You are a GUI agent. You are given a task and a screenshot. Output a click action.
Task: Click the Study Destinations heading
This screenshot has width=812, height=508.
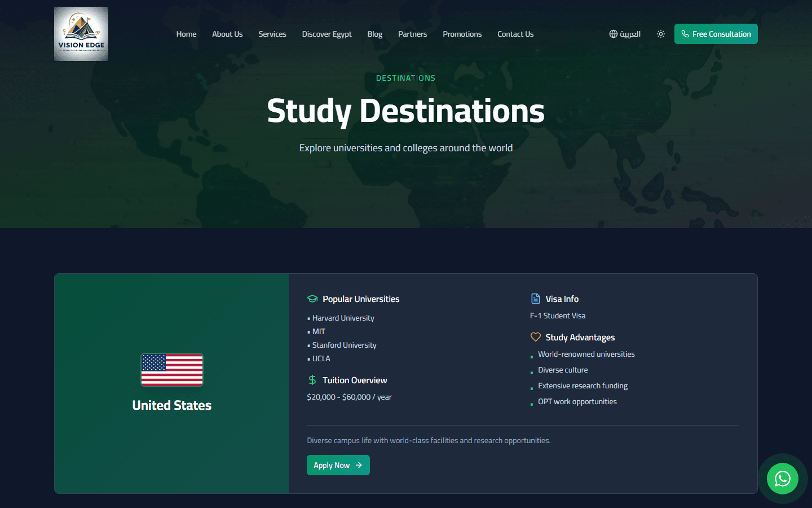(x=406, y=111)
